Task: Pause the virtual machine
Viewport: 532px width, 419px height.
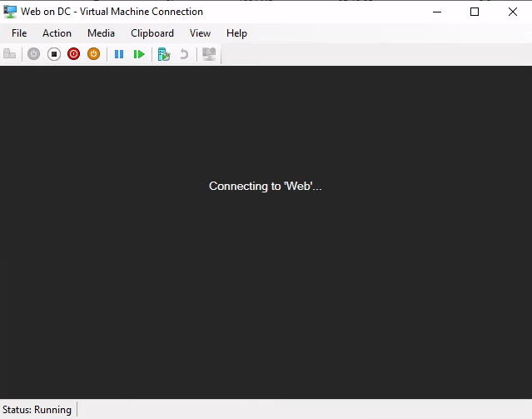Action: point(119,54)
